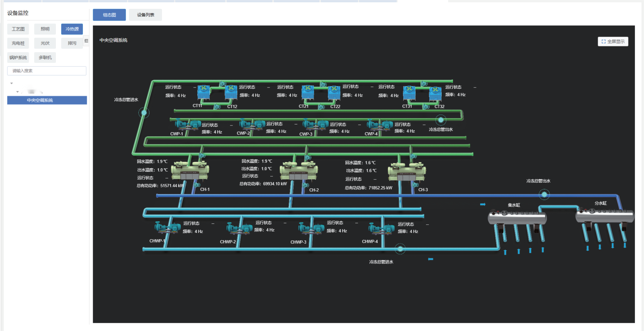Collapse the second-level tree node arrow
Viewport: 644px width, 331px height.
click(18, 92)
